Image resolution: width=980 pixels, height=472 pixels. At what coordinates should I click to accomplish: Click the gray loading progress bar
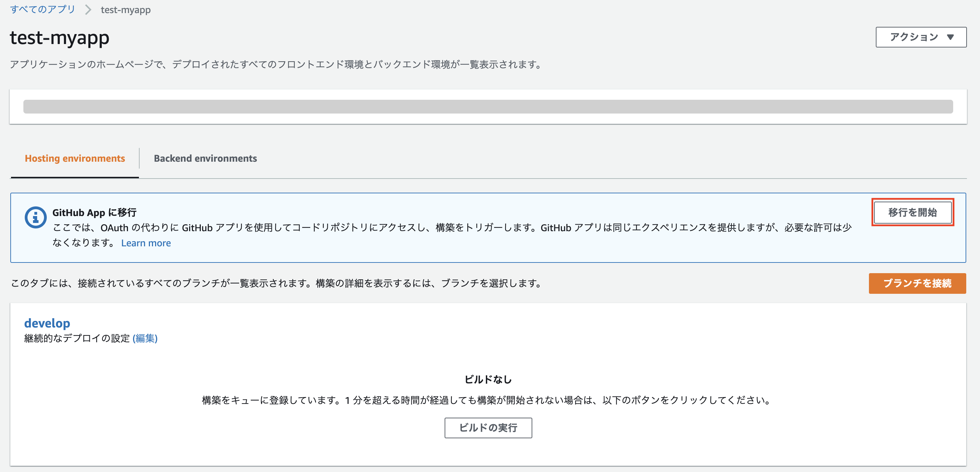tap(488, 107)
